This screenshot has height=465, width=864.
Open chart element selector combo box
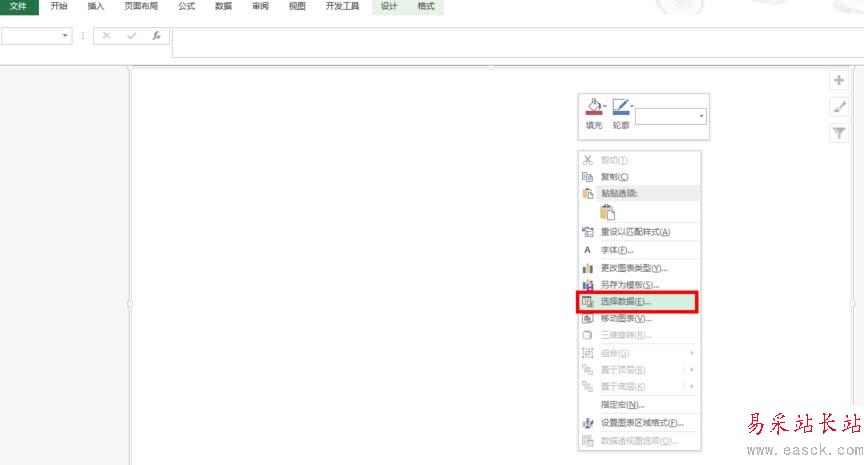[x=671, y=116]
